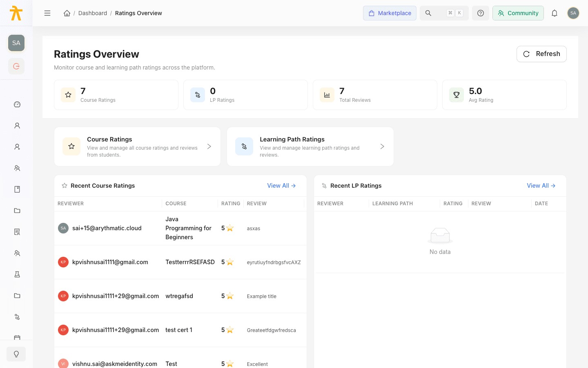Click the review text Greateetfdgwfredsca
This screenshot has height=368, width=588.
point(272,330)
